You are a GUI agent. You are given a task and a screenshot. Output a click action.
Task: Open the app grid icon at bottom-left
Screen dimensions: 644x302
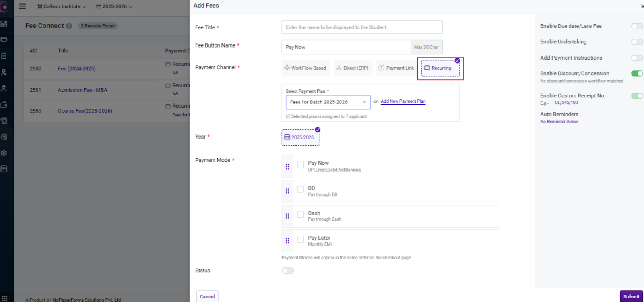(4, 298)
